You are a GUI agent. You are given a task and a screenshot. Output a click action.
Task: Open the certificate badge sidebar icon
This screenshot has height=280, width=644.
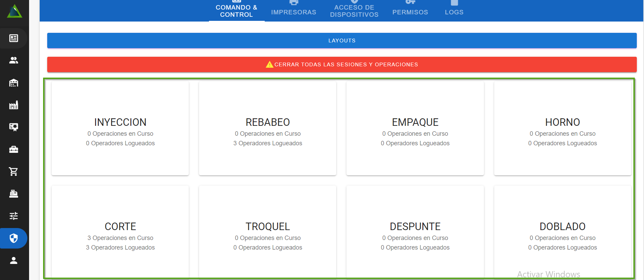14,127
